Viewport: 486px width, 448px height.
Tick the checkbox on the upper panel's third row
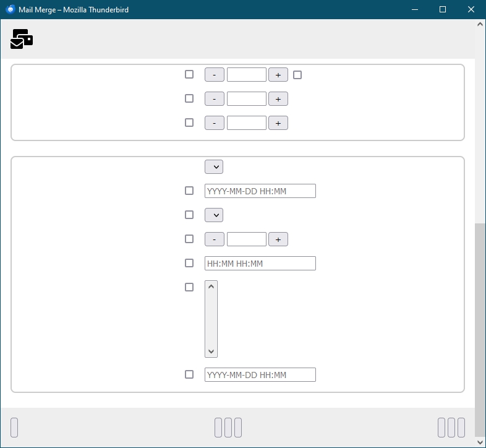click(189, 123)
